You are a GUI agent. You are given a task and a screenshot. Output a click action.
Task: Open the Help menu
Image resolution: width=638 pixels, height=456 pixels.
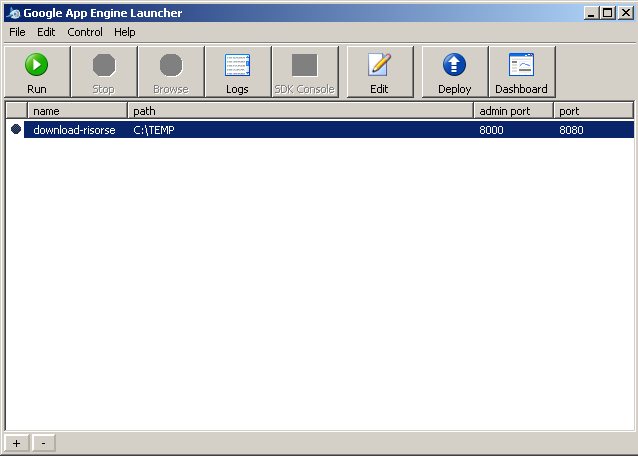tap(125, 32)
